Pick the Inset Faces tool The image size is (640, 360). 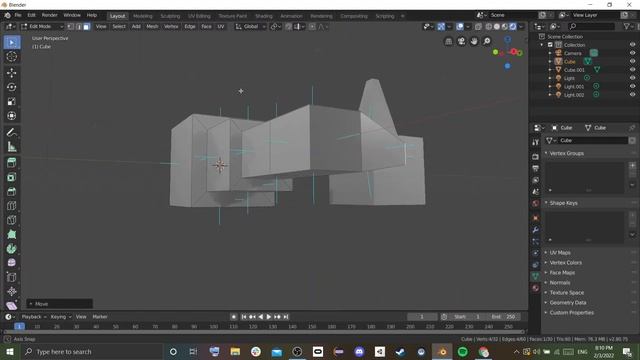[12, 177]
